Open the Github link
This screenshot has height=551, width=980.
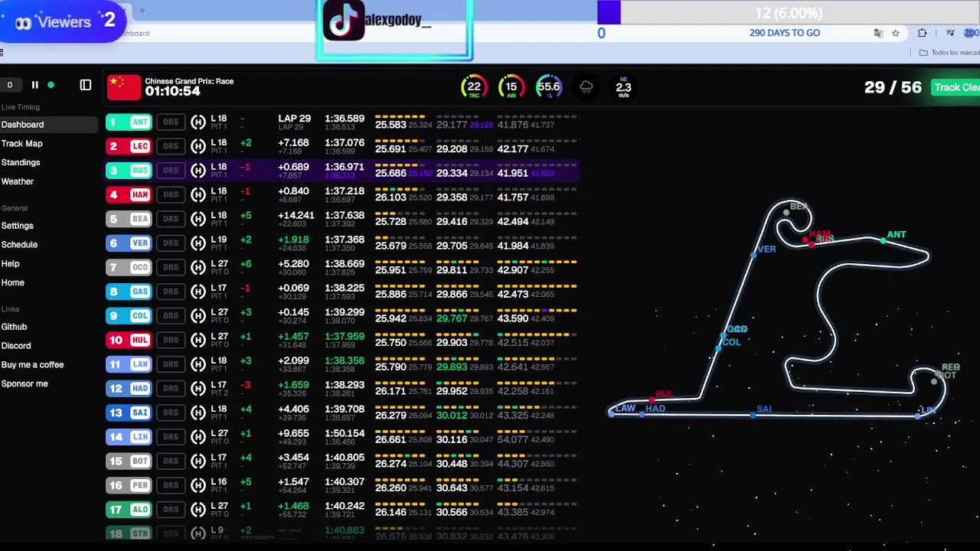pyautogui.click(x=14, y=327)
